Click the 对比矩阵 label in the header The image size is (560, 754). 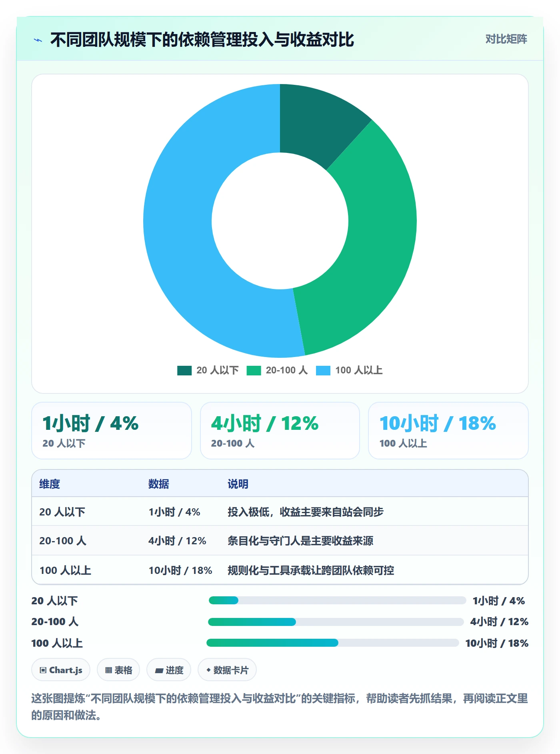point(506,39)
